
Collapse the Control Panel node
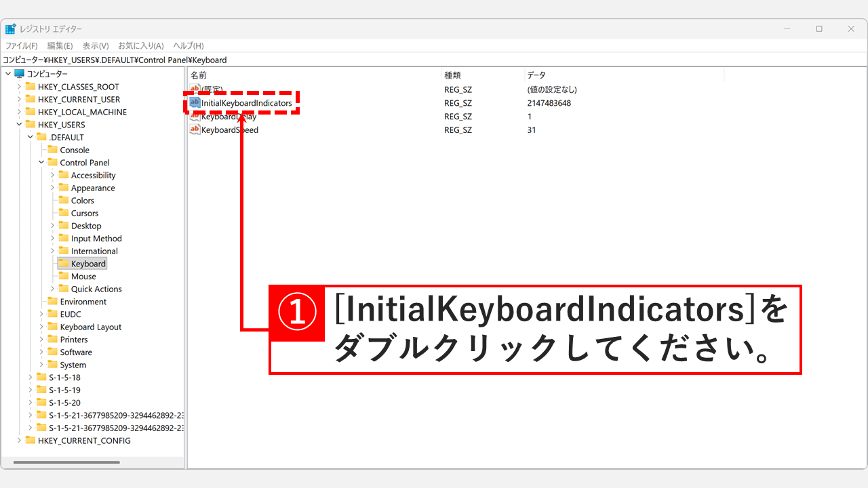click(40, 162)
